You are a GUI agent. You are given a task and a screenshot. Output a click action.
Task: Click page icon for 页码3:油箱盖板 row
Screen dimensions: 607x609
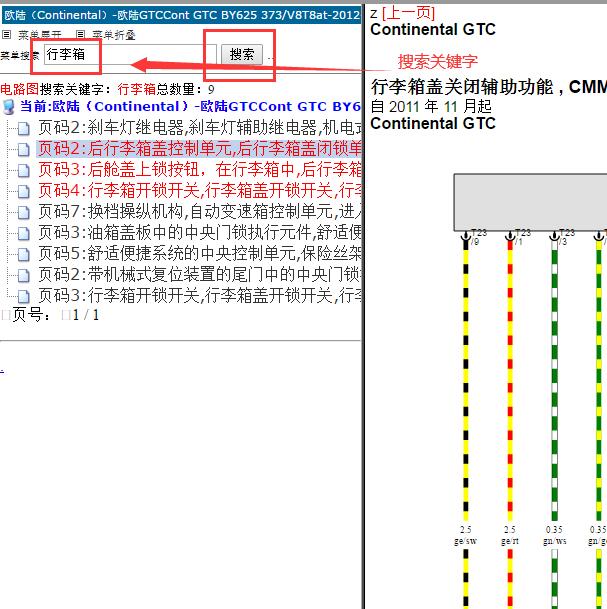pyautogui.click(x=23, y=233)
